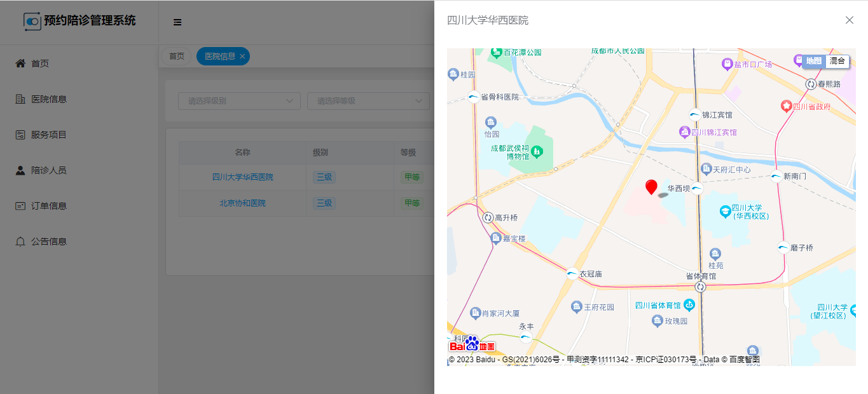Click the 名称 column header
This screenshot has height=394, width=868.
coord(242,153)
